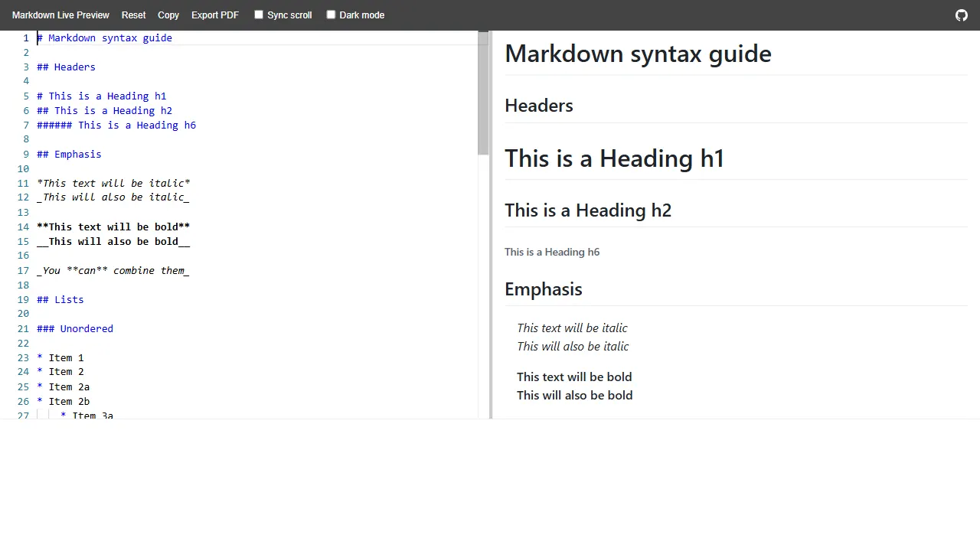Click '* Item 1' in the editor
The image size is (980, 551).
[60, 357]
